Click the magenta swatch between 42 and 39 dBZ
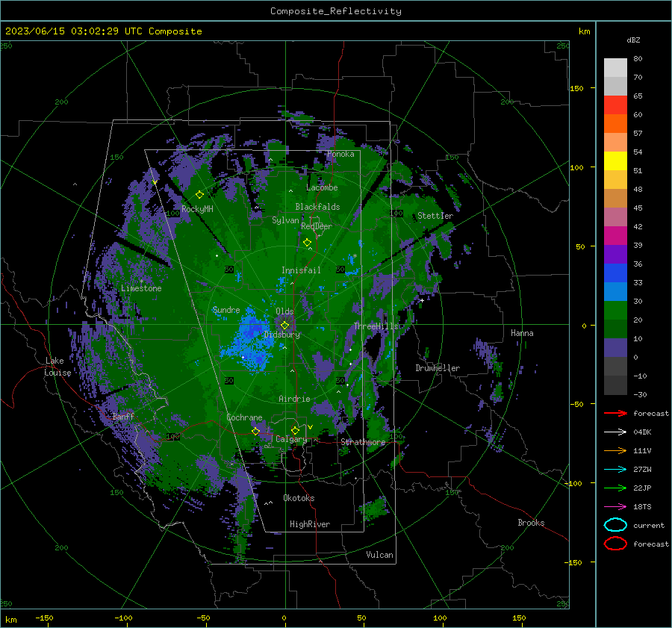The image size is (672, 628). [x=615, y=236]
